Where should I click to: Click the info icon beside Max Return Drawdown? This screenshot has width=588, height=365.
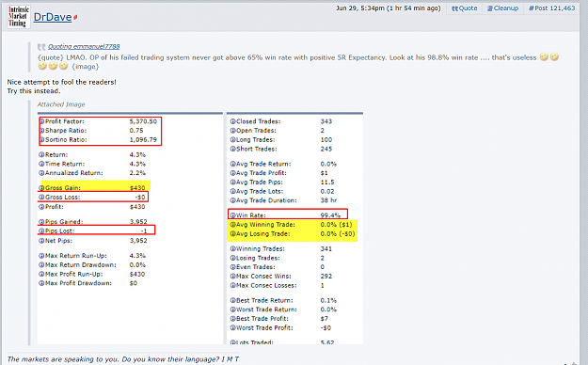click(x=41, y=265)
